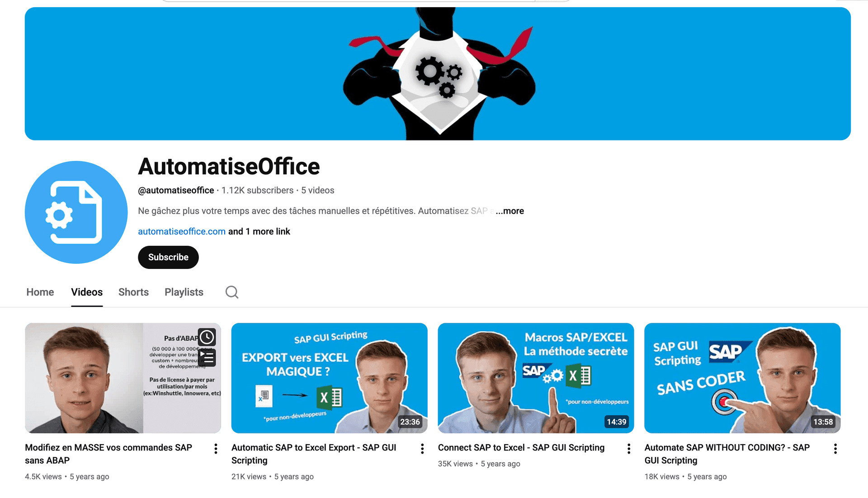868x498 pixels.
Task: Open three-dot menu for Modifiez en MASSE video
Action: click(216, 449)
